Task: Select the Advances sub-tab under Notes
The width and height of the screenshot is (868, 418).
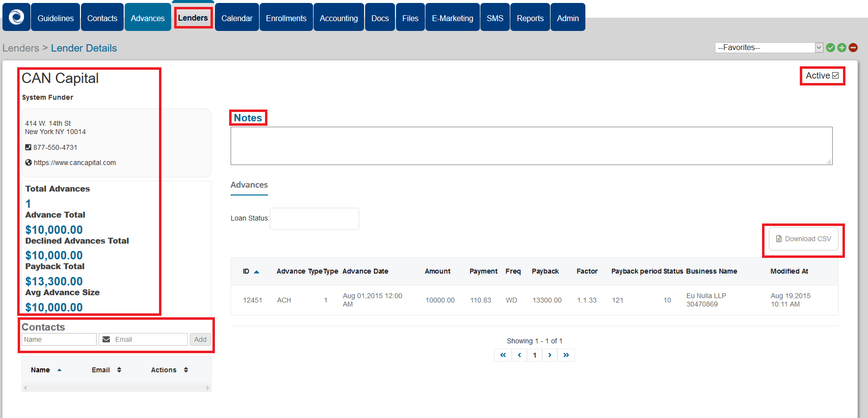Action: click(x=249, y=185)
